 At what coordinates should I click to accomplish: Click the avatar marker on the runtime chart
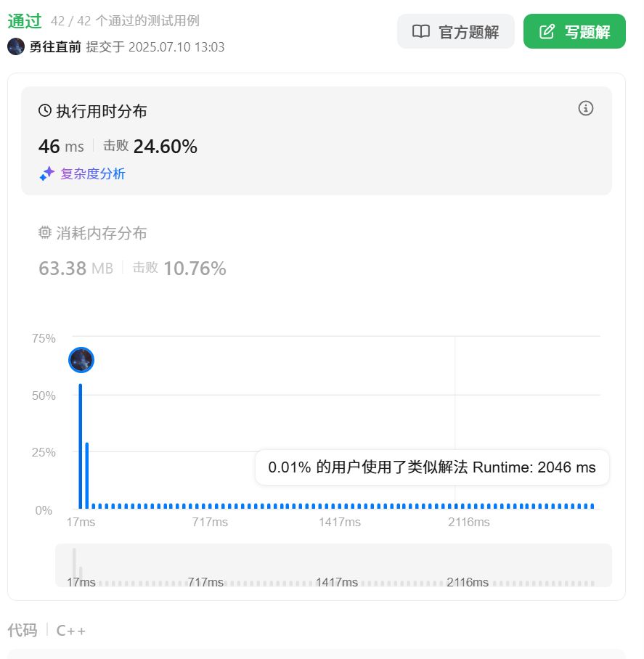[x=81, y=360]
